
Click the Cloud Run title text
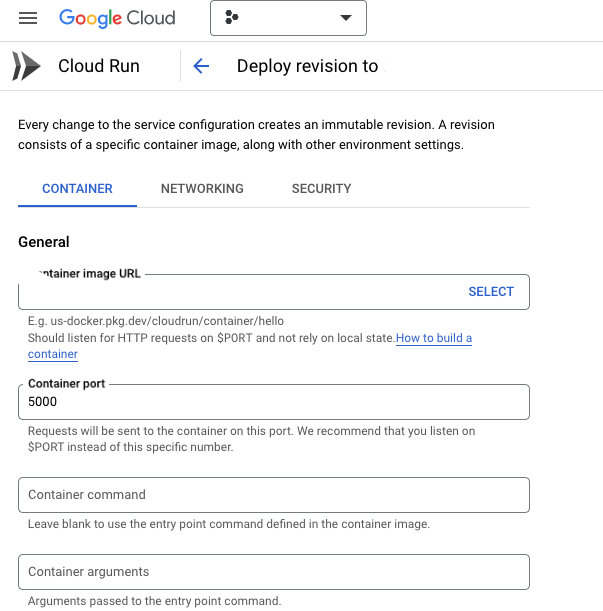pos(99,66)
